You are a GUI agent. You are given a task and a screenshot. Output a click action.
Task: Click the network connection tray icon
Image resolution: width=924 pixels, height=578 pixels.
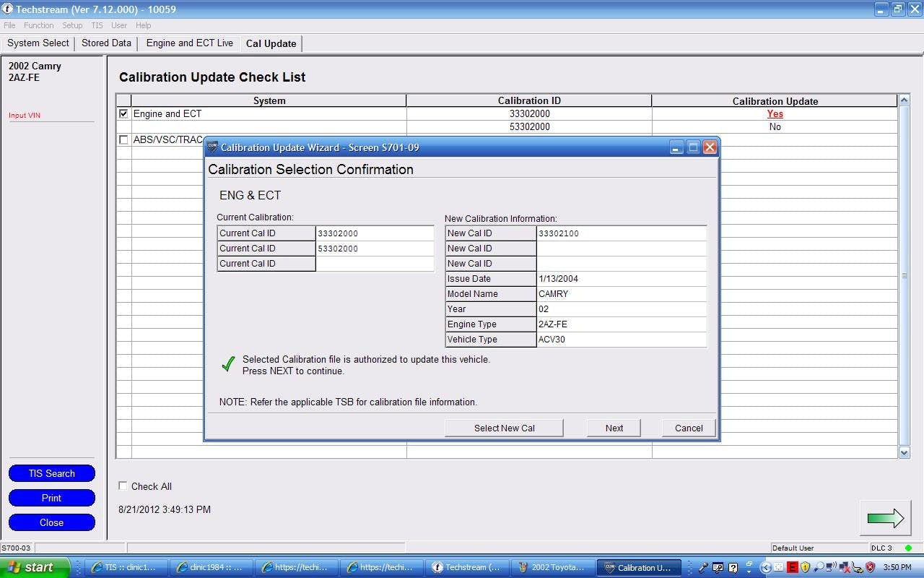tap(845, 568)
